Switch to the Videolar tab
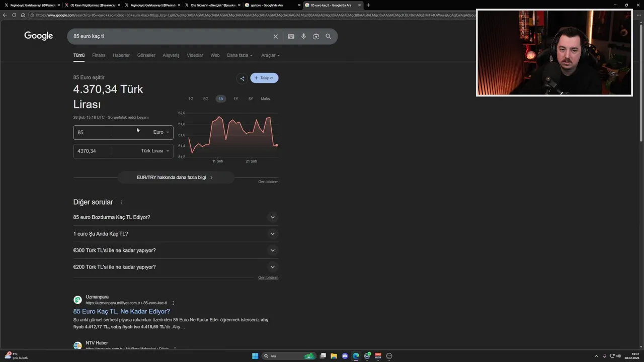Image resolution: width=644 pixels, height=362 pixels. coord(195,55)
